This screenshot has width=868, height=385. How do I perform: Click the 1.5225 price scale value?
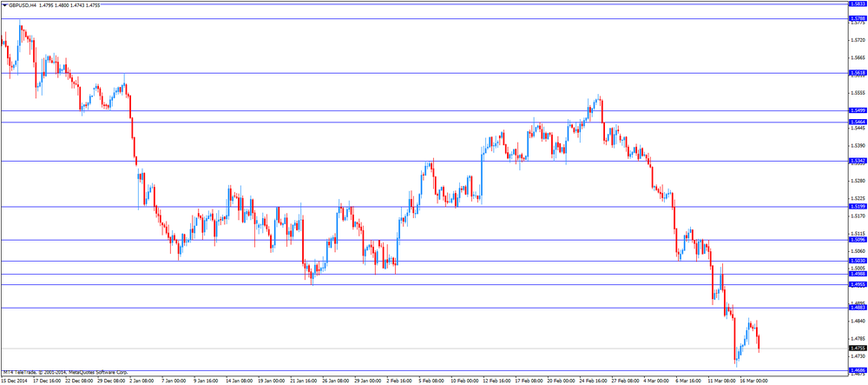point(857,198)
